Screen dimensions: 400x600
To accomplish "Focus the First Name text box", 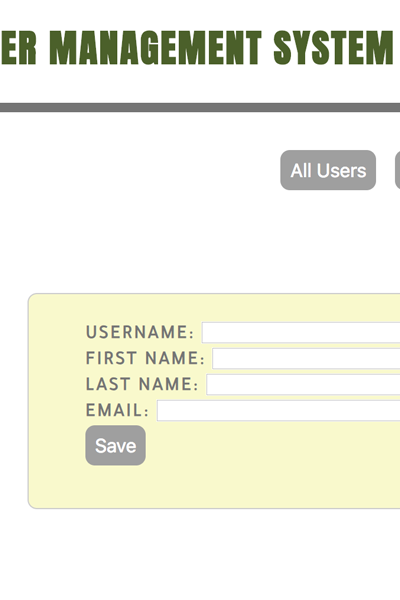I will (306, 359).
